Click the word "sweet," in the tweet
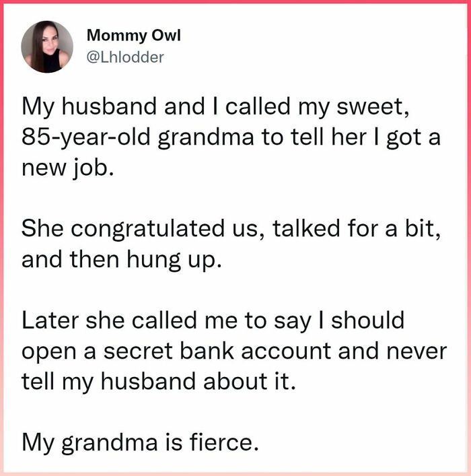471x476 pixels. click(x=377, y=107)
